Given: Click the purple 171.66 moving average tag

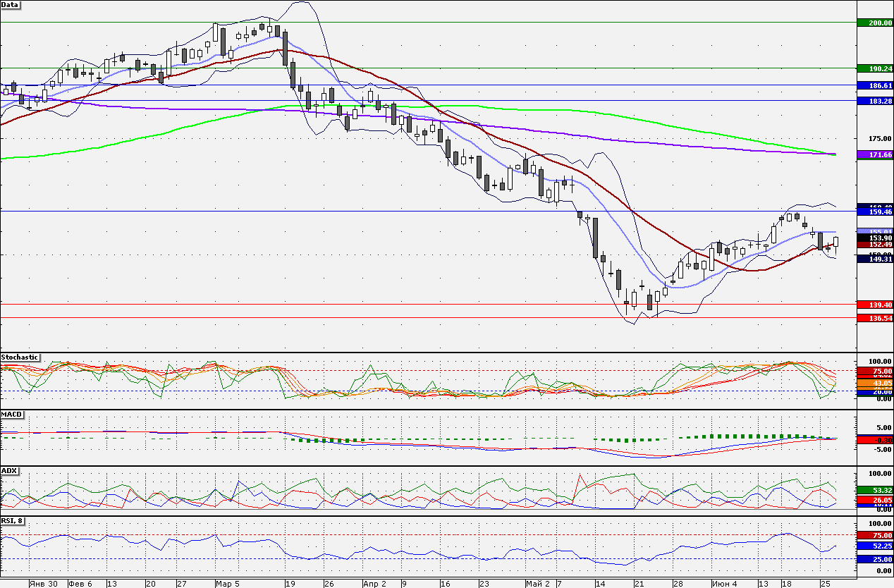Looking at the screenshot, I should click(875, 154).
